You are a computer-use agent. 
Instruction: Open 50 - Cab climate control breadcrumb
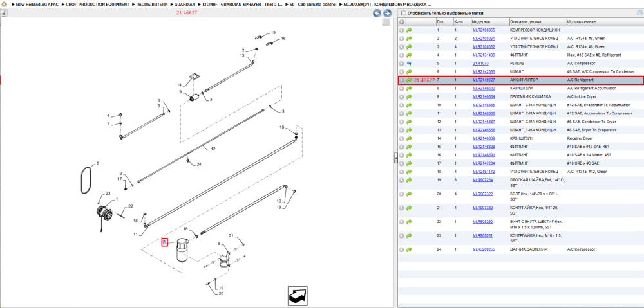click(x=313, y=4)
